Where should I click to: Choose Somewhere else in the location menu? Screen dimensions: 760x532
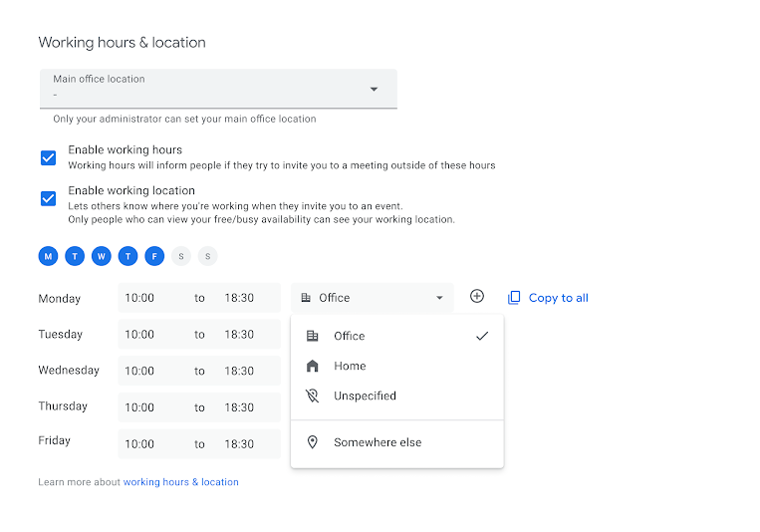click(x=397, y=442)
